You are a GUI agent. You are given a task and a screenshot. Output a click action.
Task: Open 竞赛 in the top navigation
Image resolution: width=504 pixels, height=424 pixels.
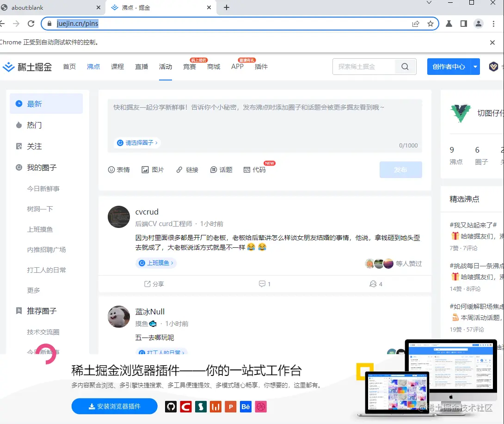point(190,67)
